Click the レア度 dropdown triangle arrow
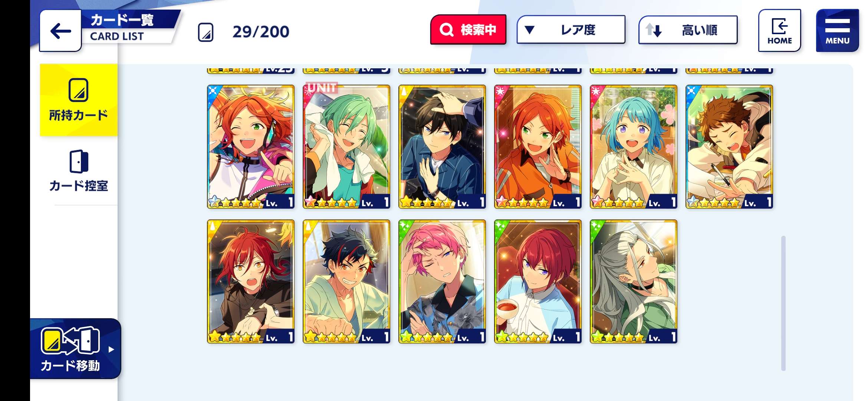 [530, 30]
